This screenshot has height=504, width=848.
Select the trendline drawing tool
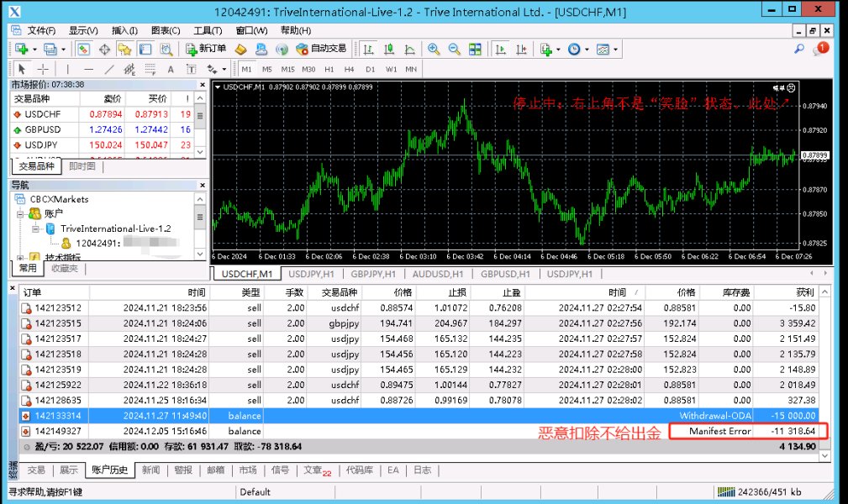point(109,69)
